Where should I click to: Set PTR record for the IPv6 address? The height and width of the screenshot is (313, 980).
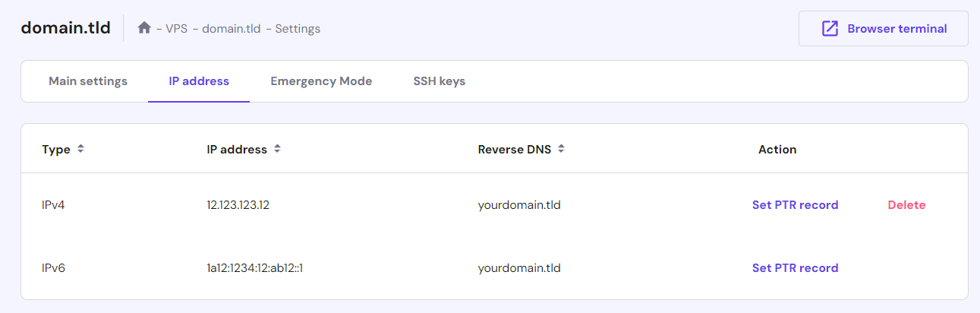click(x=795, y=268)
